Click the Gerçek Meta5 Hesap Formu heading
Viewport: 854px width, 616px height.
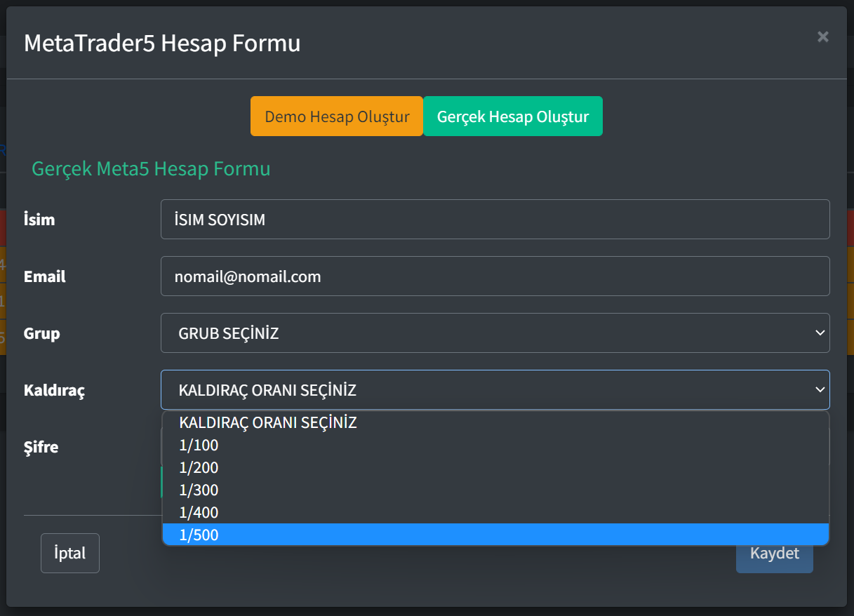[151, 169]
